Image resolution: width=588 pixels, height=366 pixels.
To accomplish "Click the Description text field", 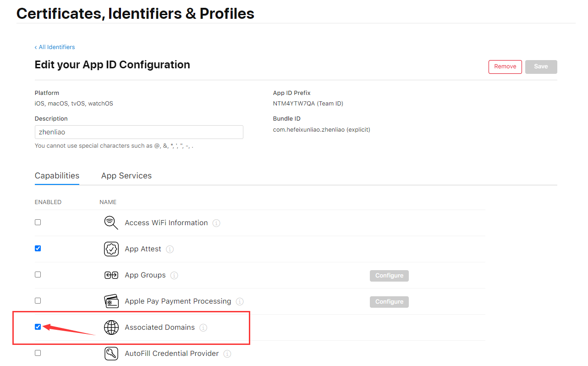I will click(x=138, y=132).
